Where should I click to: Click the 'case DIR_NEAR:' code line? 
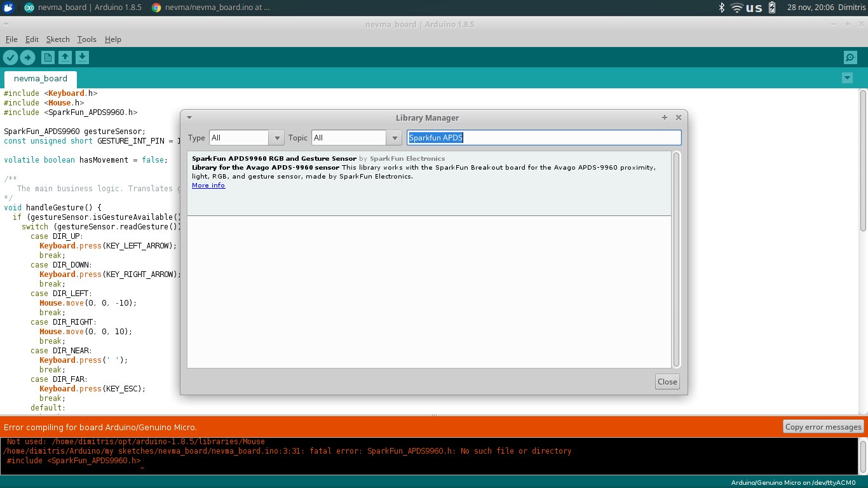click(61, 351)
